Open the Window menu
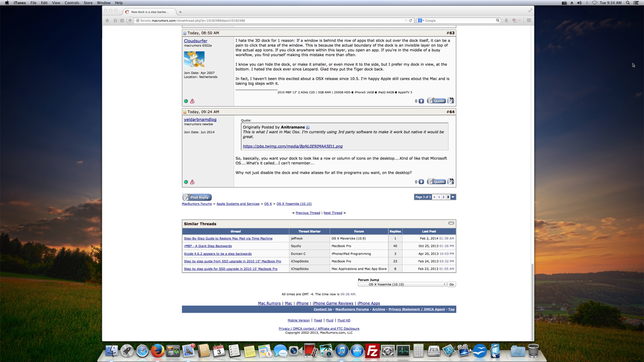This screenshot has width=644, height=362. click(104, 3)
